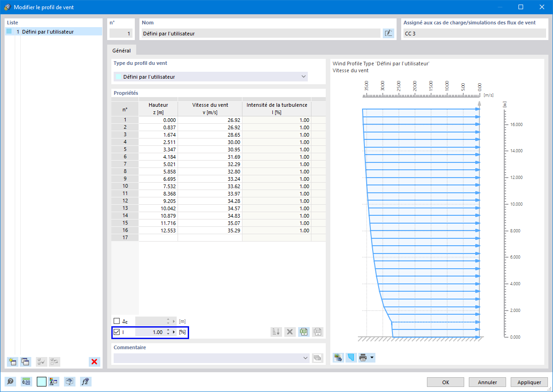This screenshot has width=553, height=392.
Task: Click wind speed cell 28.65 in row 3
Action: click(210, 134)
